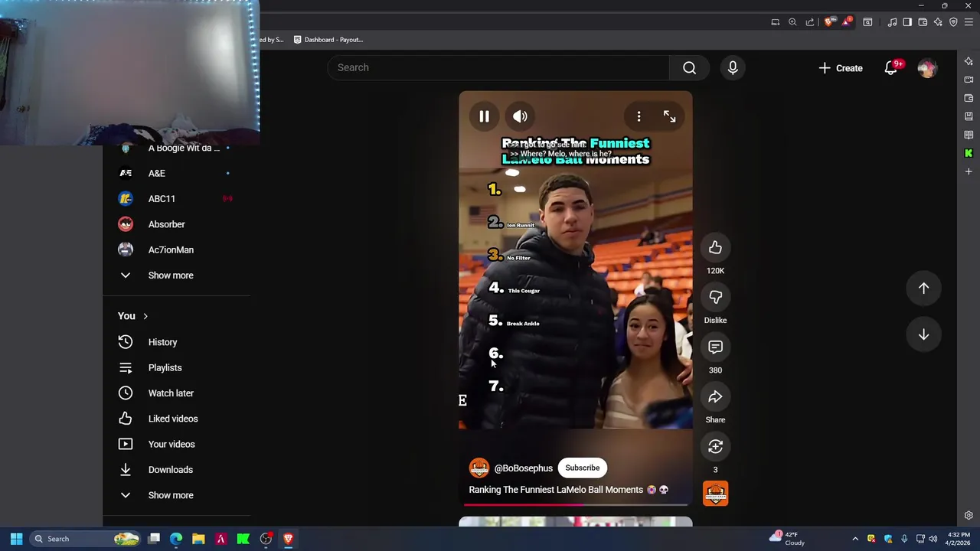Click the Remix icon
The width and height of the screenshot is (980, 551).
(715, 446)
